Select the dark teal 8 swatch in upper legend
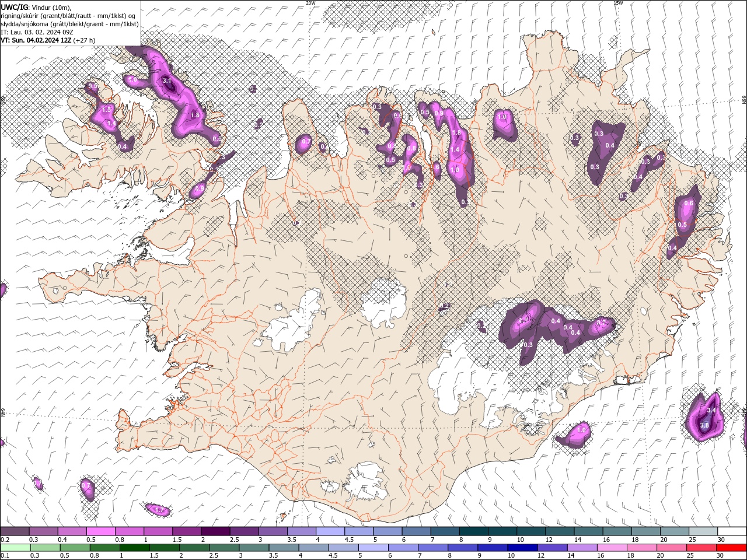747x560 pixels. (x=473, y=531)
